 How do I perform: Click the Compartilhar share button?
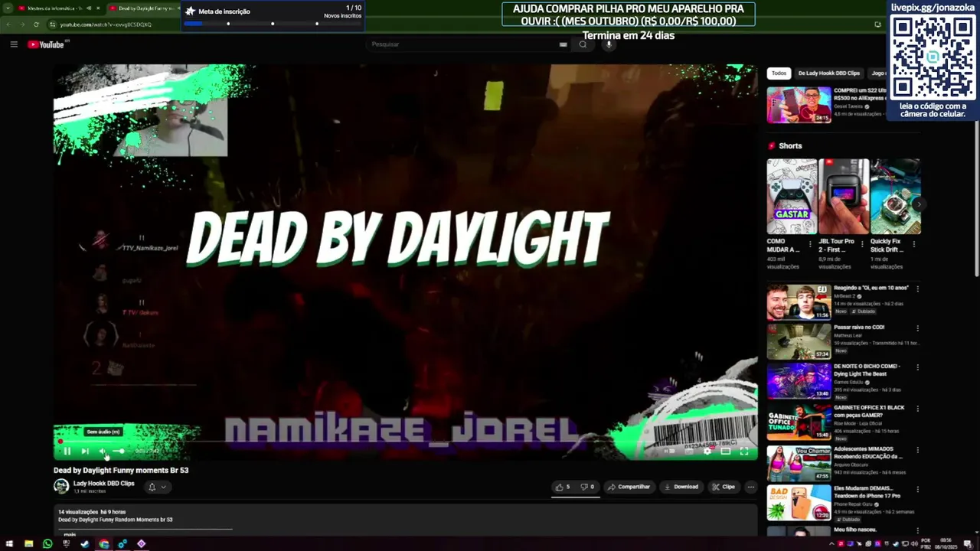click(629, 487)
